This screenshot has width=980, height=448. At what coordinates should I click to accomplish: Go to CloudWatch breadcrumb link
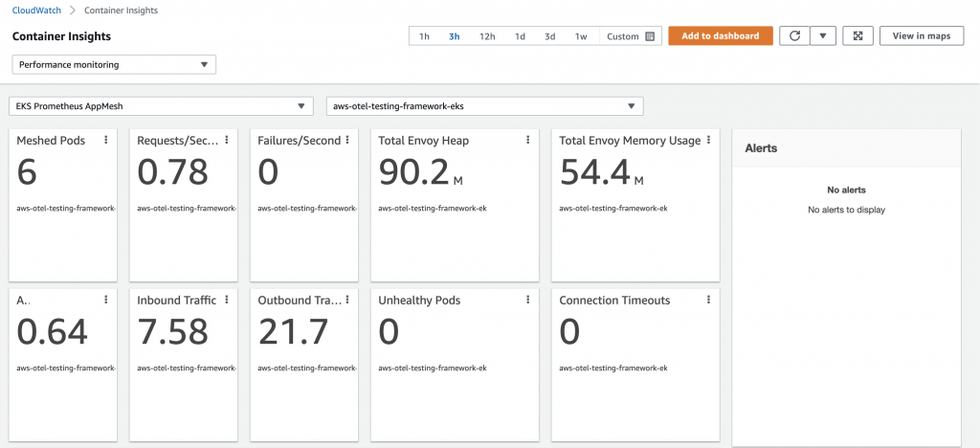37,10
